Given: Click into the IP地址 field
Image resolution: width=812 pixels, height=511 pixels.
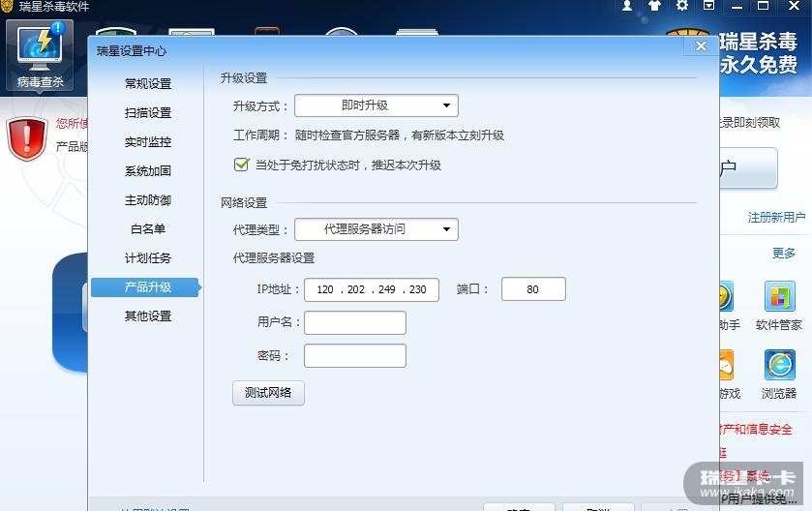Looking at the screenshot, I should pos(372,289).
